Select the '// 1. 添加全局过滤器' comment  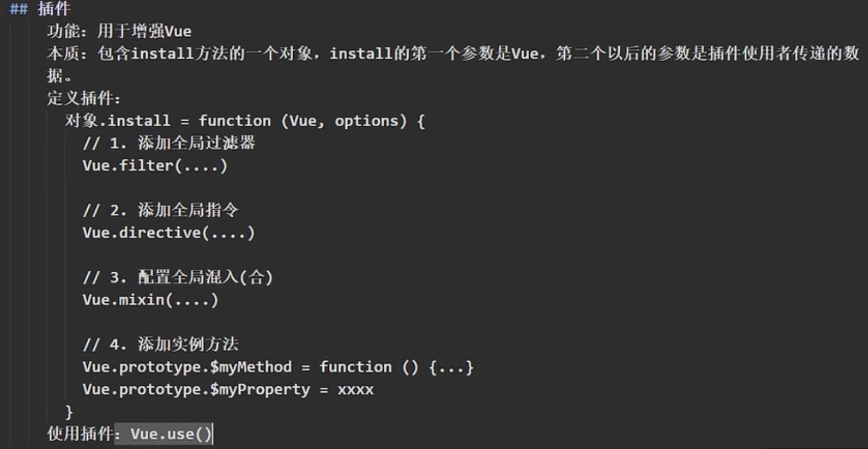pyautogui.click(x=169, y=143)
